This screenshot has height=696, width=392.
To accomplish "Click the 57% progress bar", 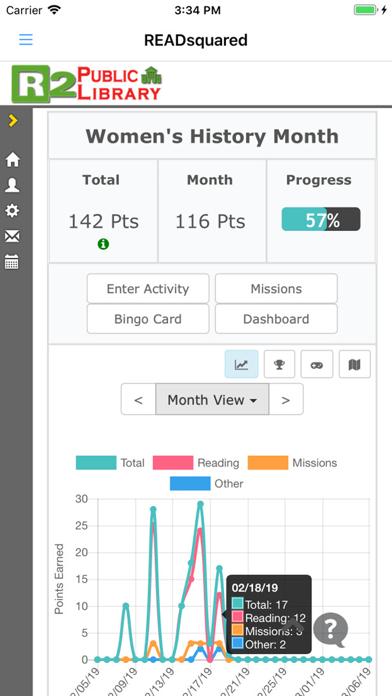I will pos(321,219).
